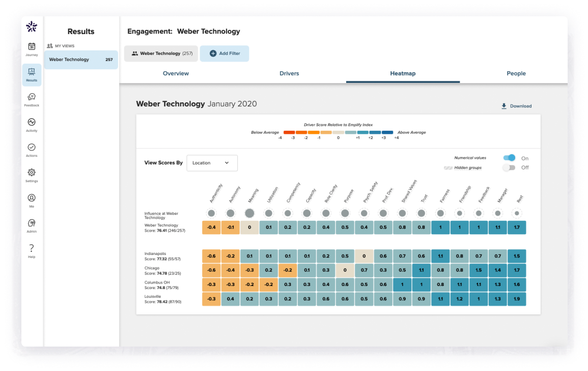Click the Purpose influence circle
Screen dimensions: 588x371
[345, 213]
